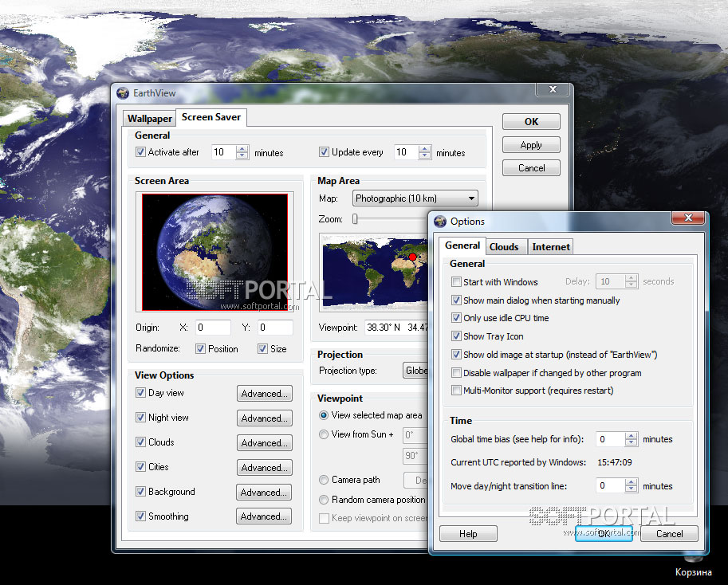
Task: Decrease Activate after minutes with down arrow
Action: (242, 155)
